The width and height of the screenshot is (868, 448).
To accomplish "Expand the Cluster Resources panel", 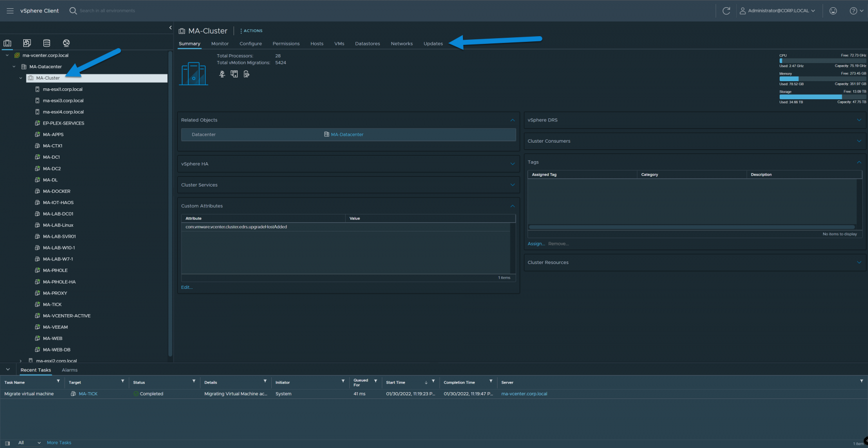I will (859, 262).
